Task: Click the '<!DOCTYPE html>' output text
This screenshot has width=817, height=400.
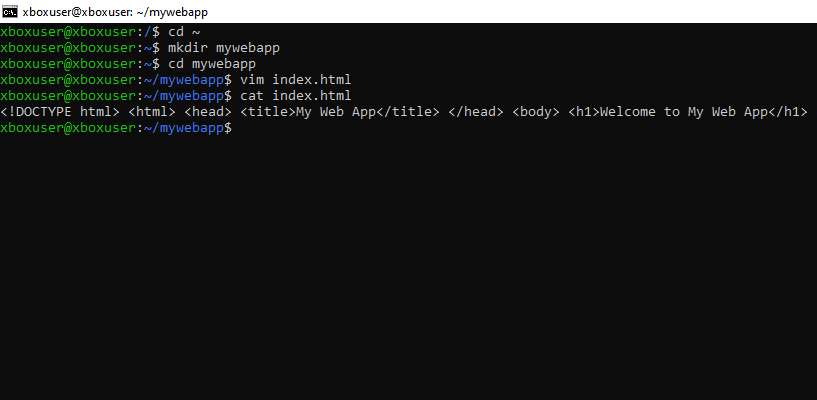Action: [x=60, y=112]
